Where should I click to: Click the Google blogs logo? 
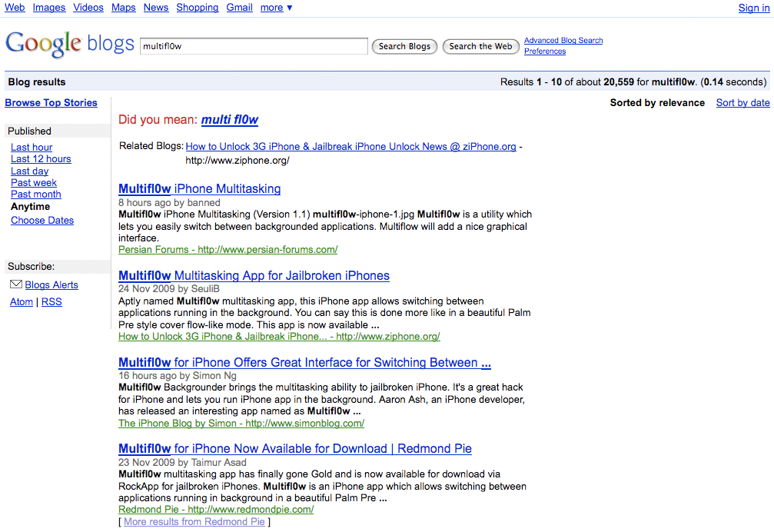[70, 44]
